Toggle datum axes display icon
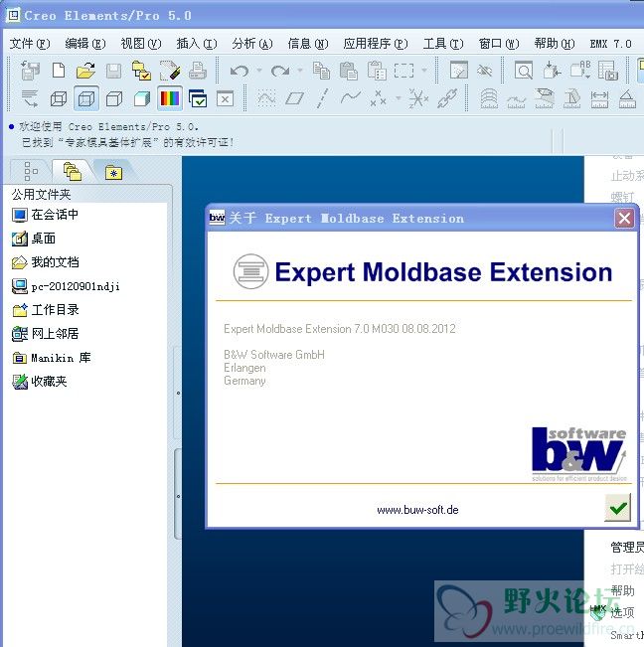The height and width of the screenshot is (647, 644). [x=323, y=99]
